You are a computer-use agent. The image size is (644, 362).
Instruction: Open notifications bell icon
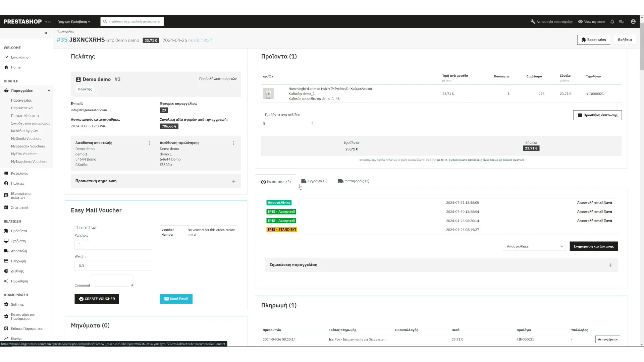(x=612, y=21)
